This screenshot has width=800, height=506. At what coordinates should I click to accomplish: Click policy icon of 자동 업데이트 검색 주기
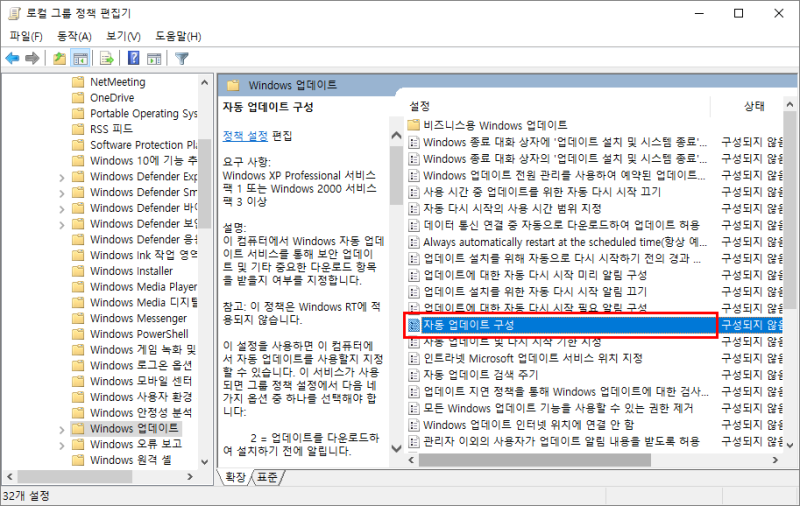[x=414, y=375]
